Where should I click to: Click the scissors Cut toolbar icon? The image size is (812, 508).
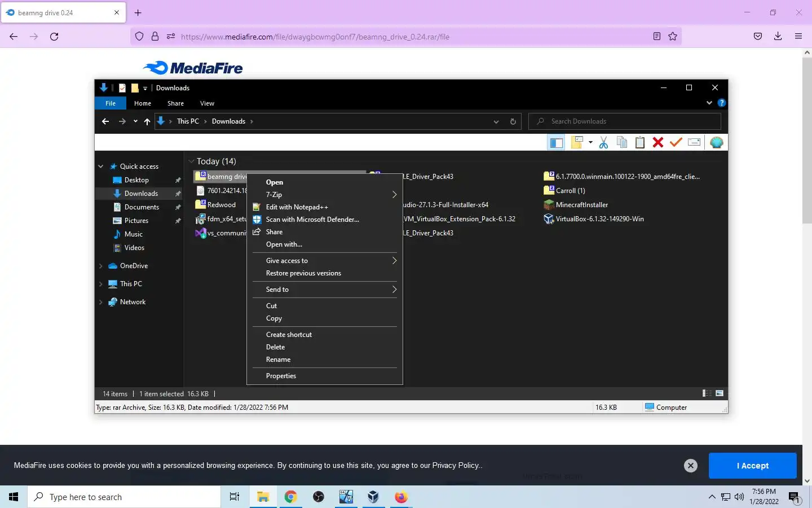604,143
